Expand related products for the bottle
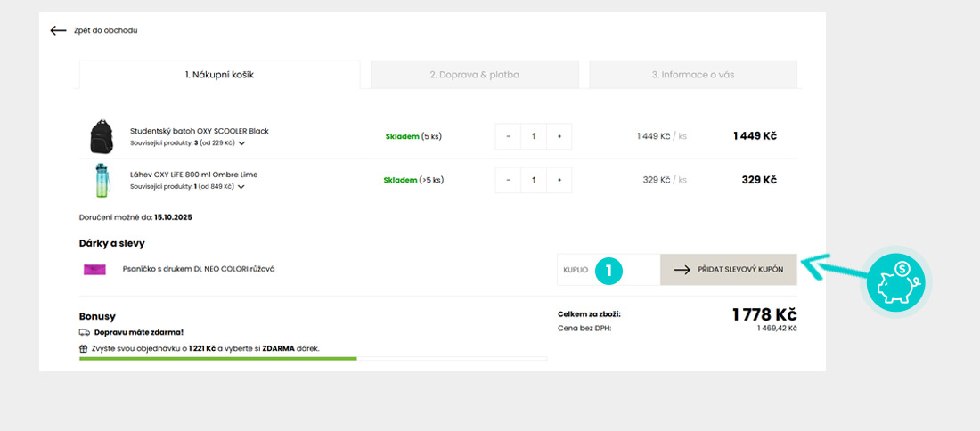This screenshot has width=980, height=431. pos(241,187)
